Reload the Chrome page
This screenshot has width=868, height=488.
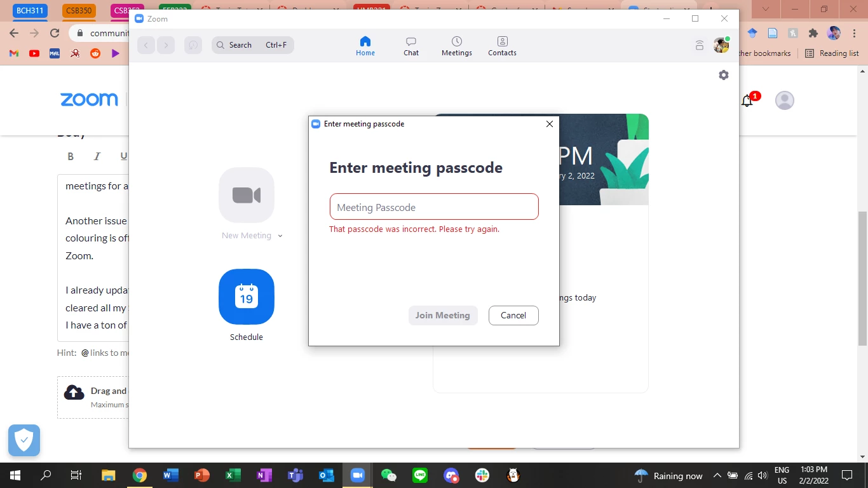(55, 33)
